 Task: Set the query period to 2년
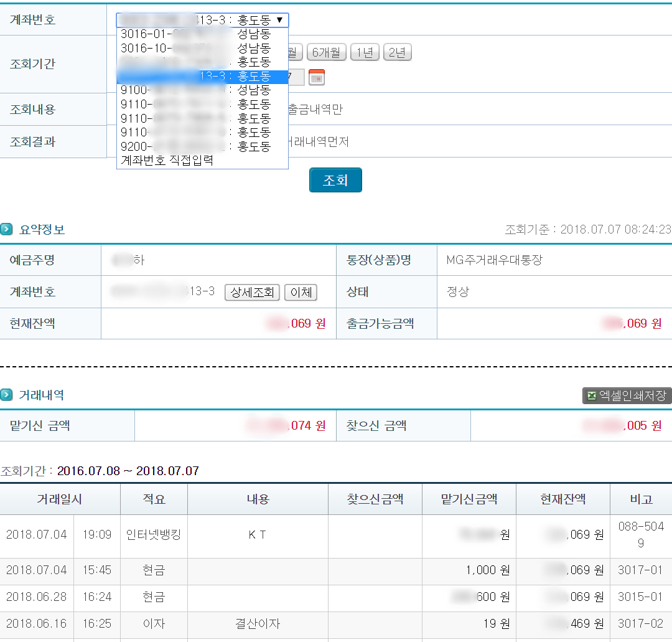click(397, 53)
